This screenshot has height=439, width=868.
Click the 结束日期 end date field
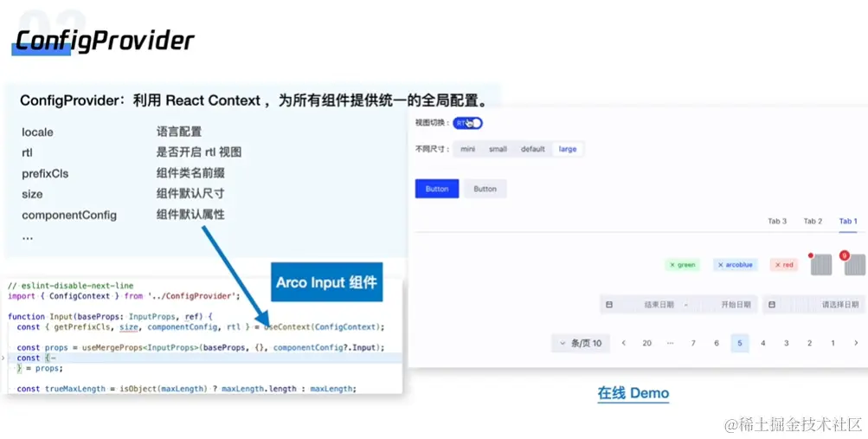point(659,305)
